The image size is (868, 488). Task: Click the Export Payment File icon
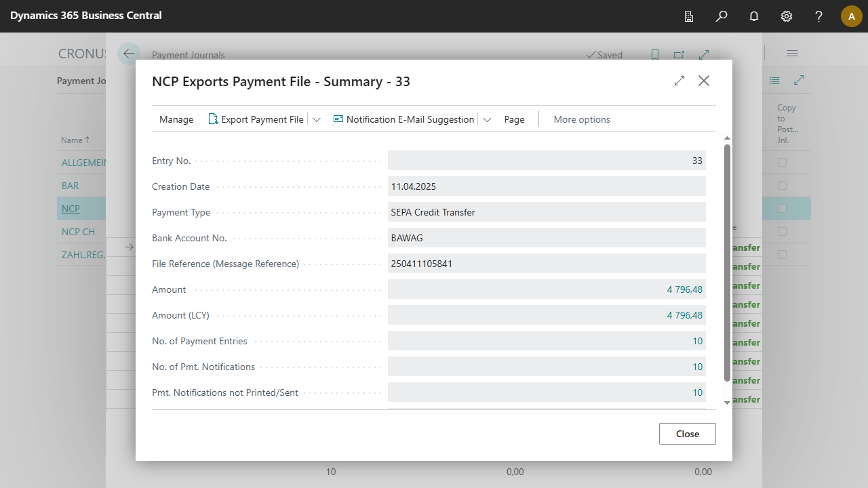point(213,119)
